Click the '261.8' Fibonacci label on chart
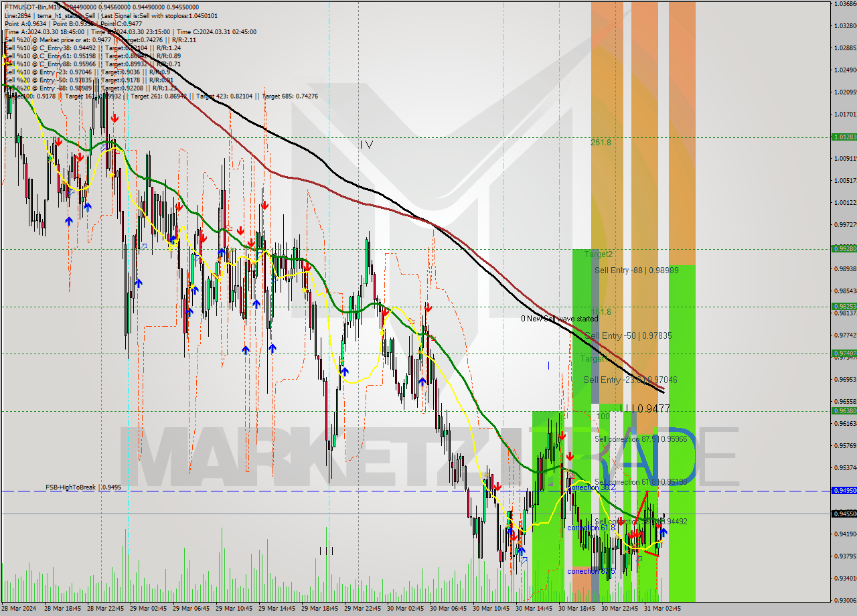This screenshot has height=616, width=857. (x=601, y=143)
